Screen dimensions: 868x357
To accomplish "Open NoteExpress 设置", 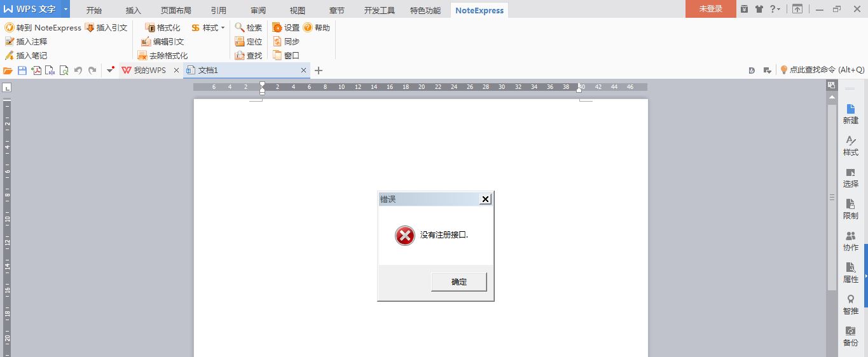I will pos(286,28).
